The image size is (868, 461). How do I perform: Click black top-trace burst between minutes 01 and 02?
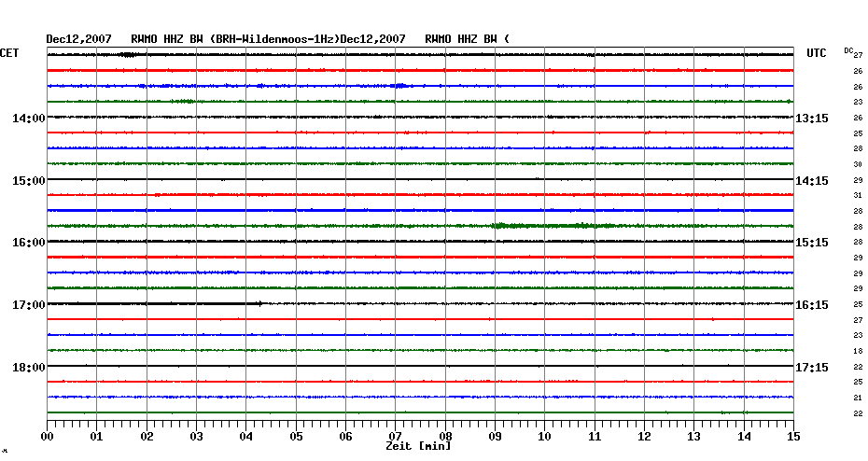pos(129,54)
